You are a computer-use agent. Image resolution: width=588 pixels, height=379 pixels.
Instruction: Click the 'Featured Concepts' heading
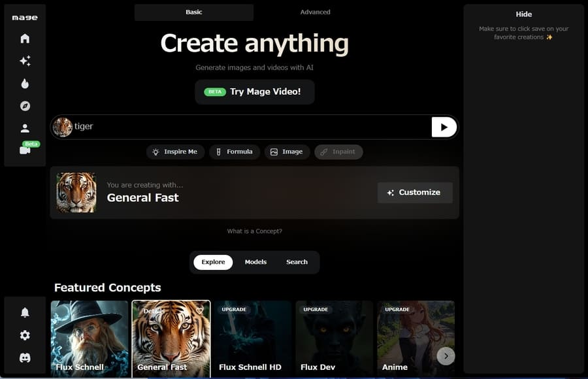108,288
